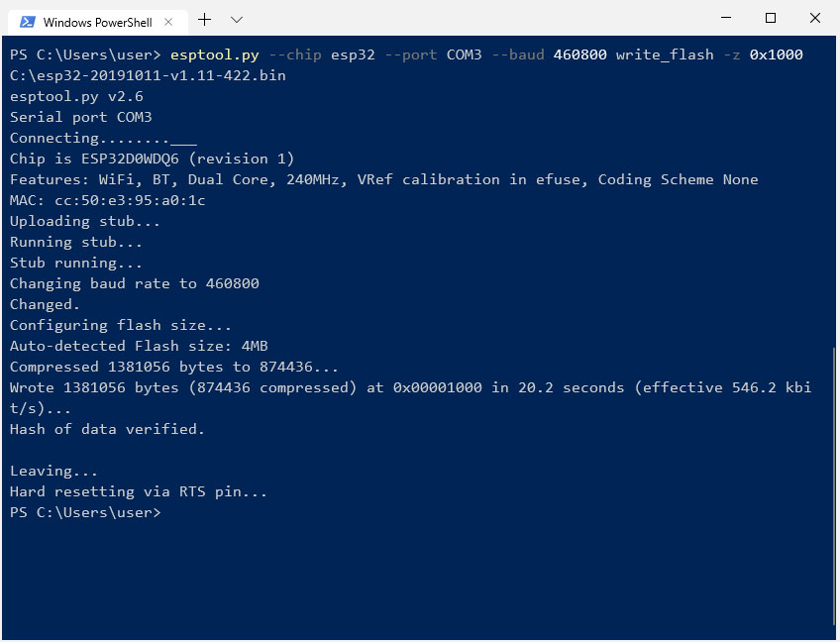
Task: Open a new tab with the plus button
Action: [204, 20]
